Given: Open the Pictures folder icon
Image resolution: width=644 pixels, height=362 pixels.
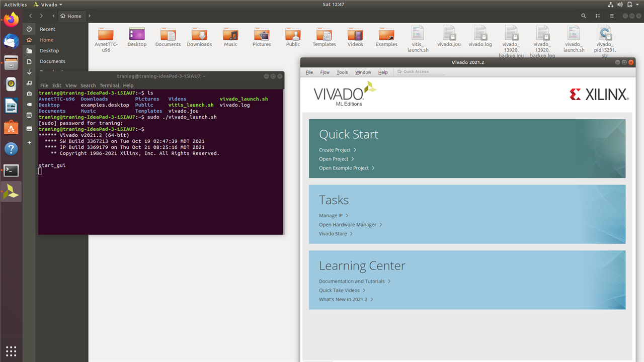Looking at the screenshot, I should click(x=262, y=37).
